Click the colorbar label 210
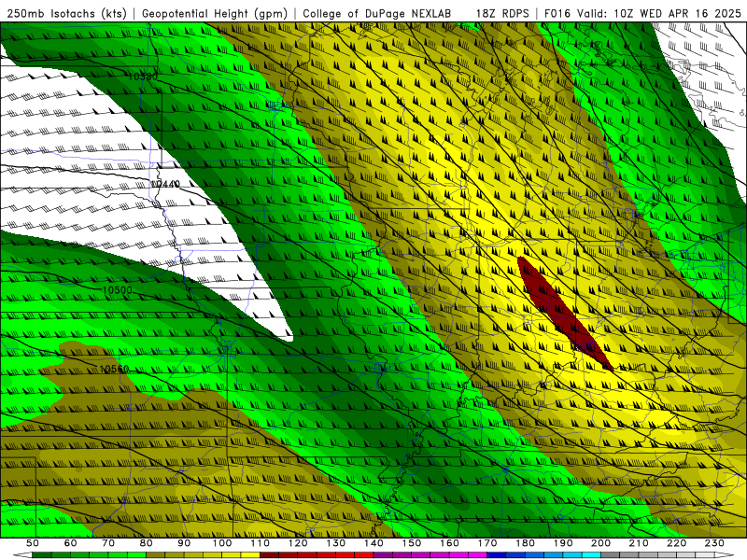The width and height of the screenshot is (747, 560). [x=639, y=543]
